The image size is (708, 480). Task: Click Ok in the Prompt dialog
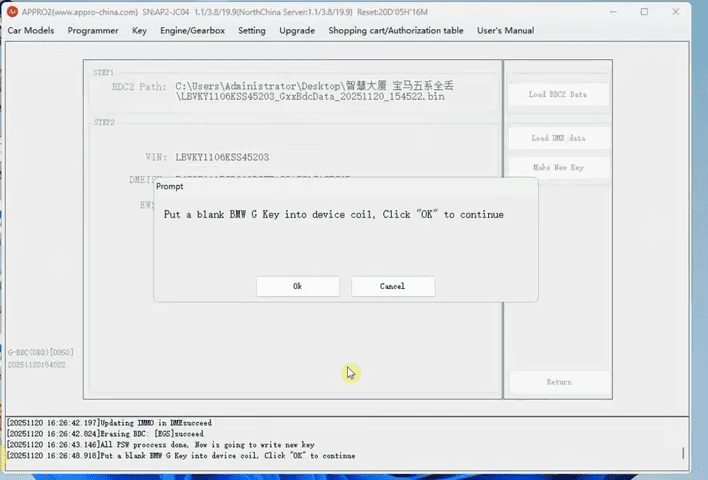click(x=297, y=286)
